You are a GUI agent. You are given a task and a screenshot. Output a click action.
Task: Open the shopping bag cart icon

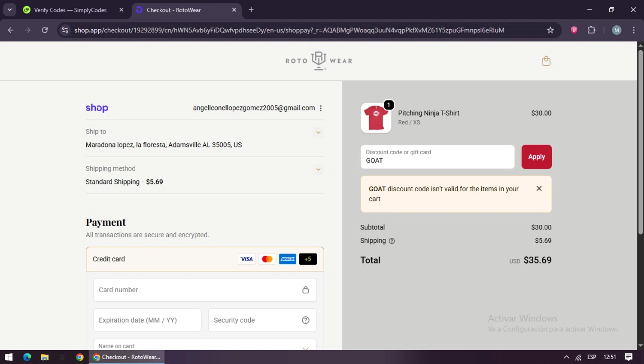tap(546, 61)
